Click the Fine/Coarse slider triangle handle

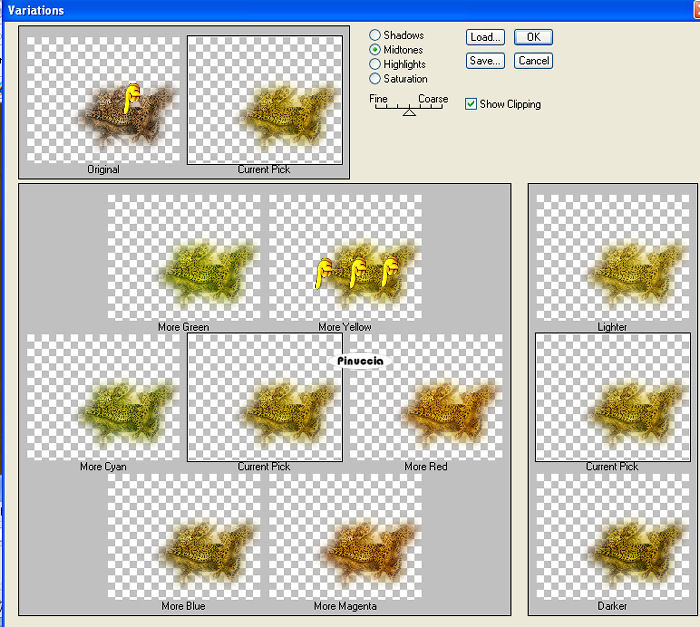point(409,112)
